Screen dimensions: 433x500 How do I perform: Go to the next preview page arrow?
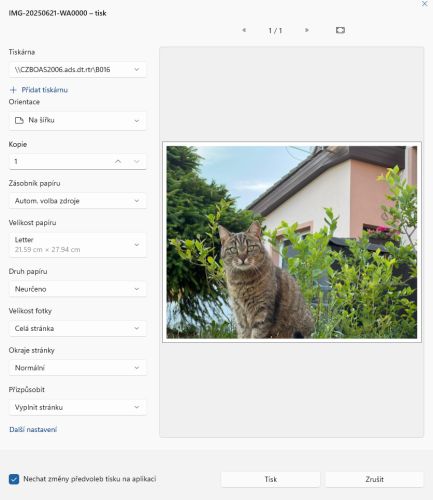[x=307, y=30]
